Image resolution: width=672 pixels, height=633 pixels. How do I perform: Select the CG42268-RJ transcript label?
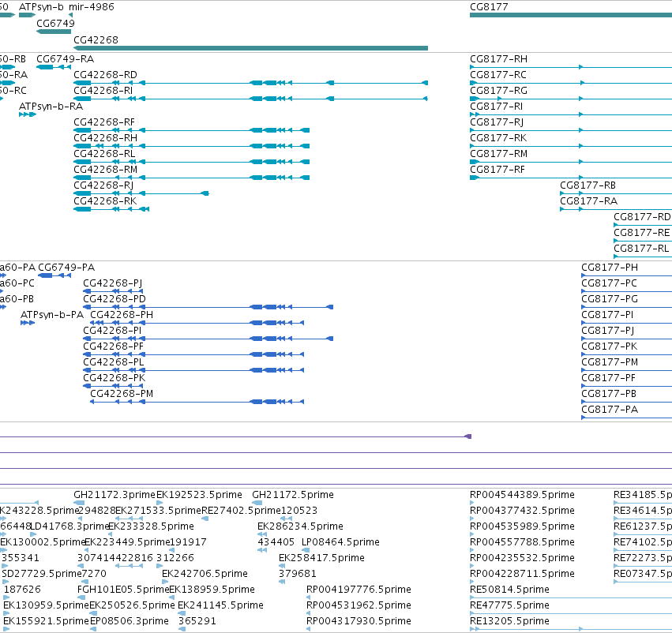103,185
